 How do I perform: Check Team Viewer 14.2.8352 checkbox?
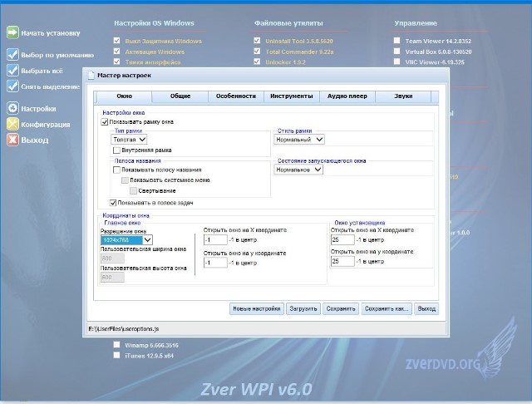397,41
